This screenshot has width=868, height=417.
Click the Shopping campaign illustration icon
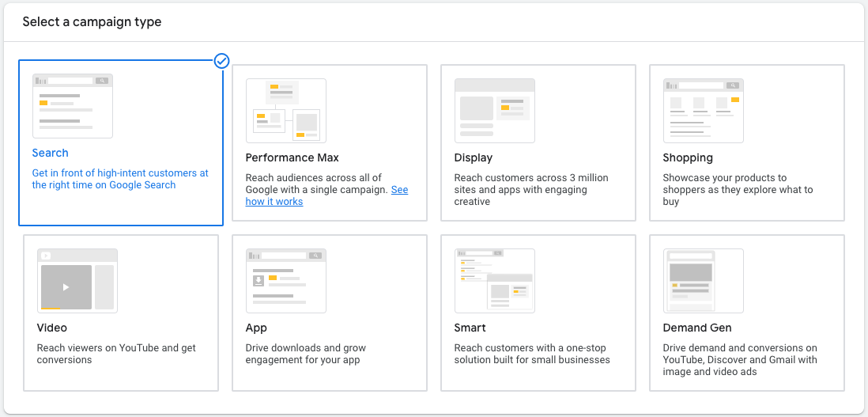click(x=704, y=111)
